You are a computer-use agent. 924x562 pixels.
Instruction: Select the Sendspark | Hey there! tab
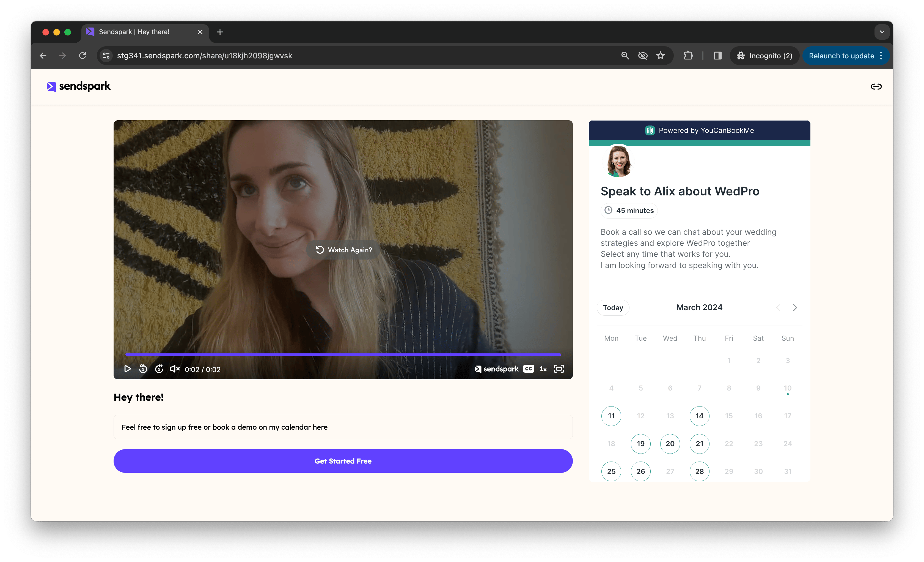point(145,32)
